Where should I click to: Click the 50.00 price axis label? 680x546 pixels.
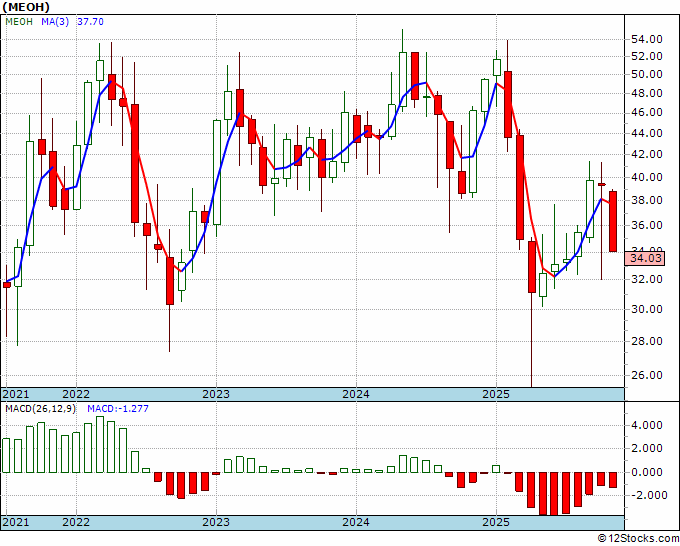(646, 75)
